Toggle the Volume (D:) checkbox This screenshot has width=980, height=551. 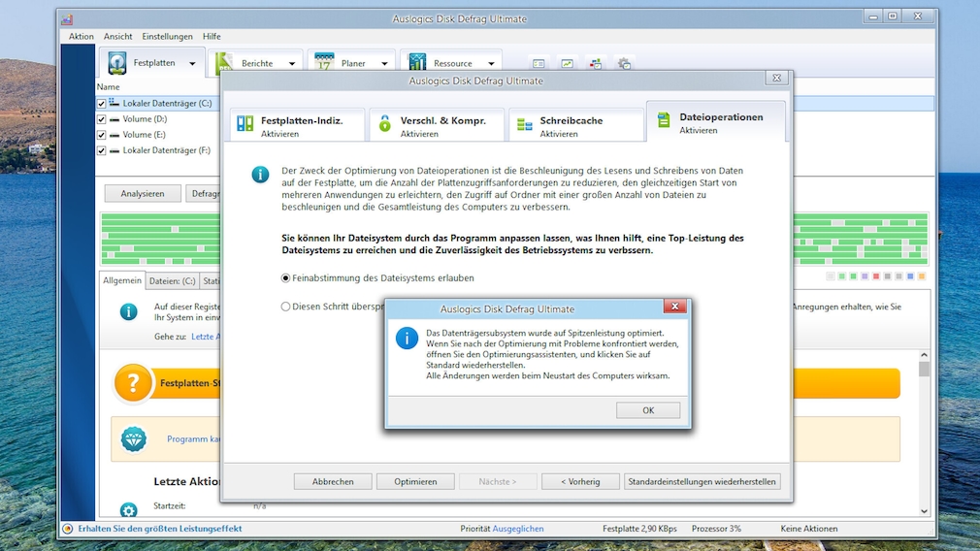[x=102, y=119]
